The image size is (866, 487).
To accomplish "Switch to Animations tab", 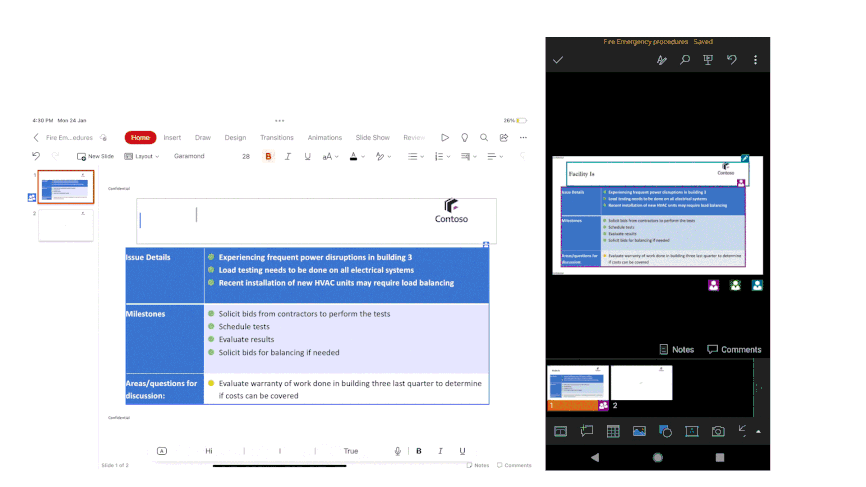I will 325,137.
